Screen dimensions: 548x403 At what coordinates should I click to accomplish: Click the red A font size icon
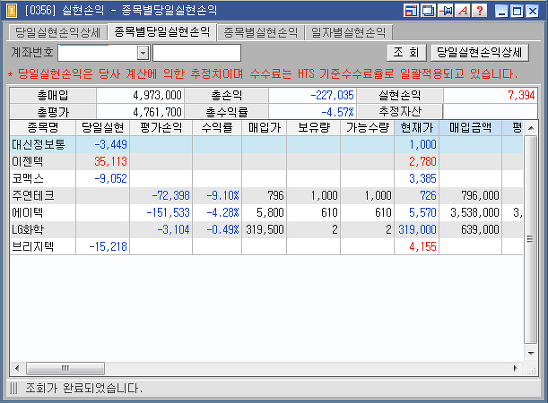(463, 10)
